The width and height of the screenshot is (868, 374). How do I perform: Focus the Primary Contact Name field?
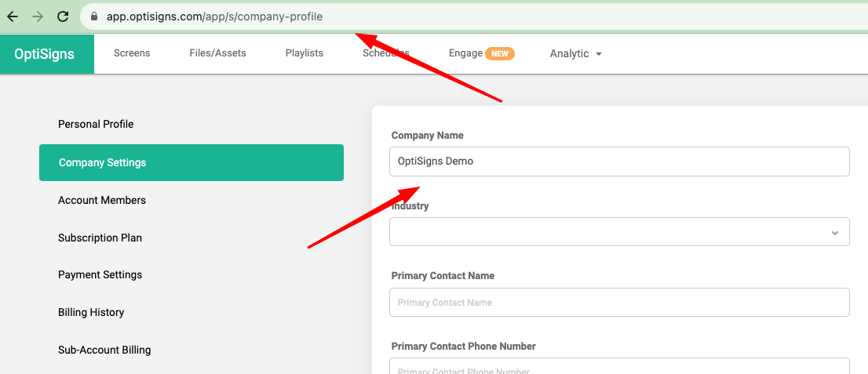click(x=619, y=303)
